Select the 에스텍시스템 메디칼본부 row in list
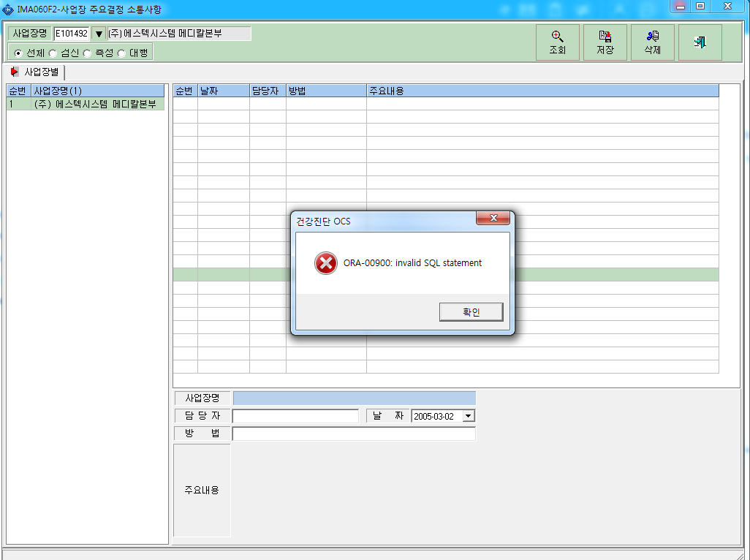 [x=86, y=104]
